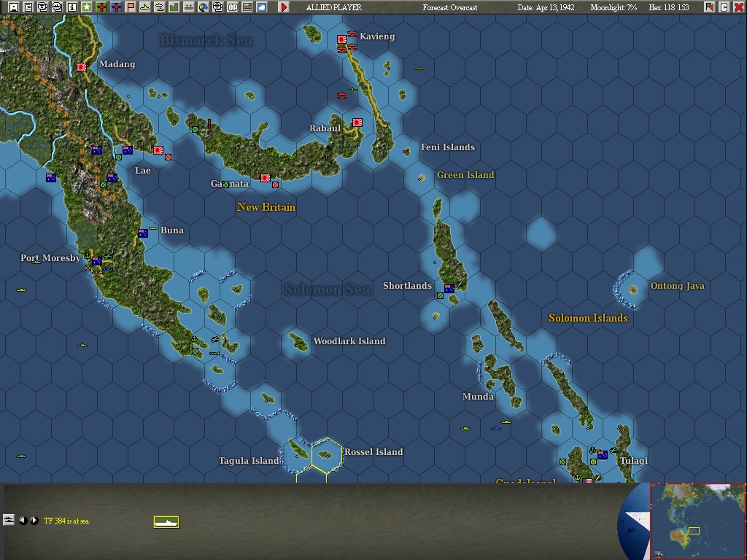The height and width of the screenshot is (560, 747).
Task: Select the Japanese flag near Gasmata
Action: [266, 178]
